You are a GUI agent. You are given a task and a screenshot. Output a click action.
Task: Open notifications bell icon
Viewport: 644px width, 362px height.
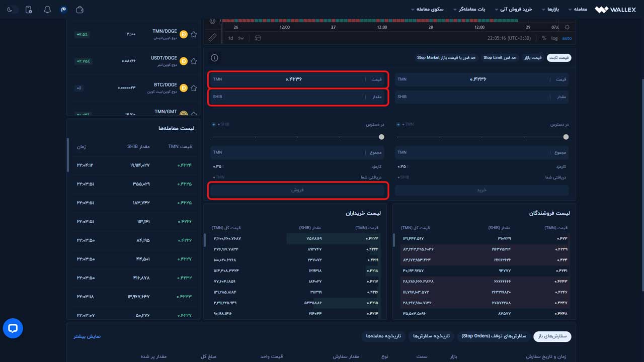pos(47,10)
